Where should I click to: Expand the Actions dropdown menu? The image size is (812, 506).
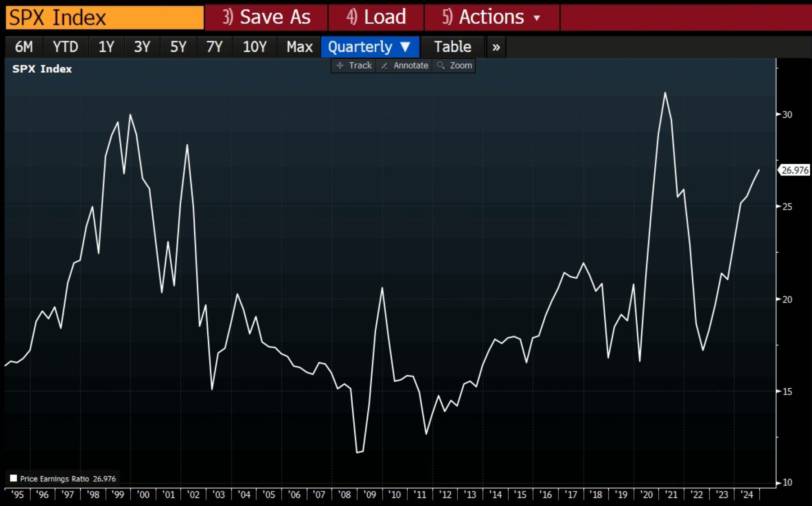point(491,17)
